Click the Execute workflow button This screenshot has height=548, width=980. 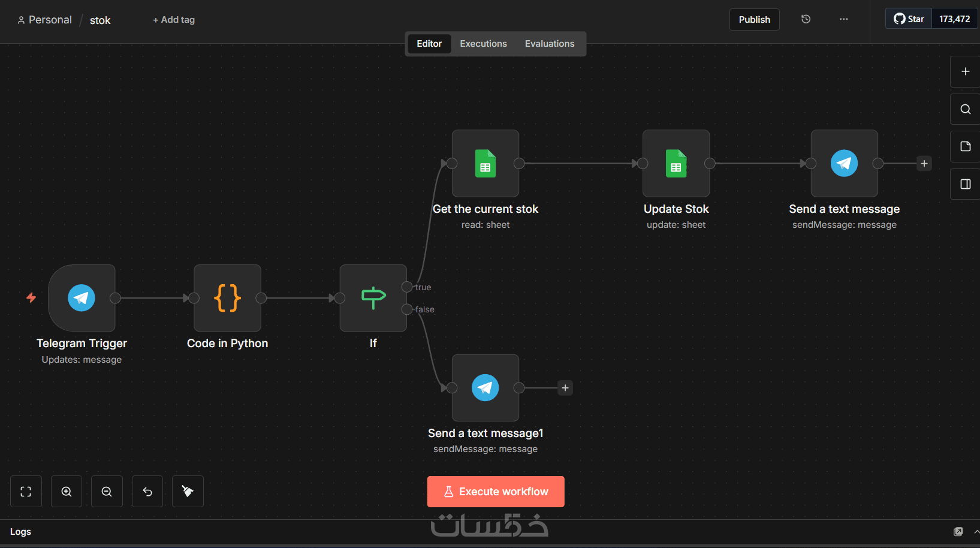tap(496, 492)
